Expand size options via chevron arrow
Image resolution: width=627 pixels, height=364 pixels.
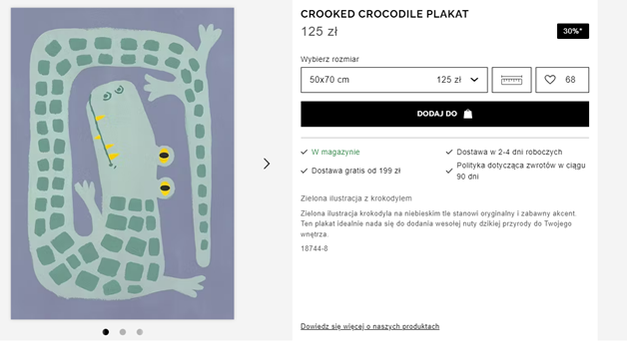(x=474, y=80)
